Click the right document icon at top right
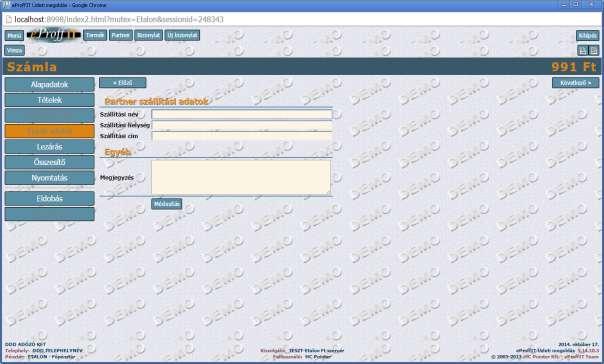The width and height of the screenshot is (604, 364). [x=594, y=50]
